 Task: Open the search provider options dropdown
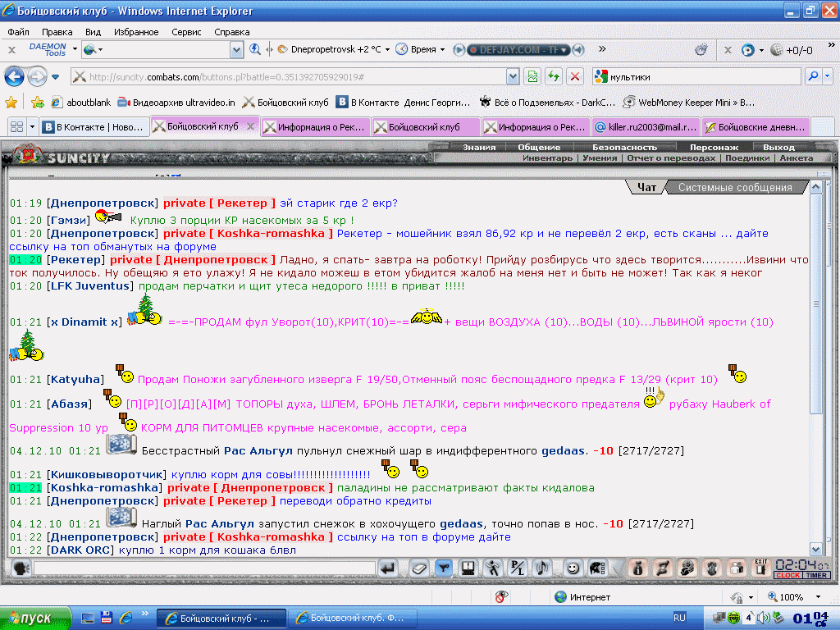pos(828,76)
